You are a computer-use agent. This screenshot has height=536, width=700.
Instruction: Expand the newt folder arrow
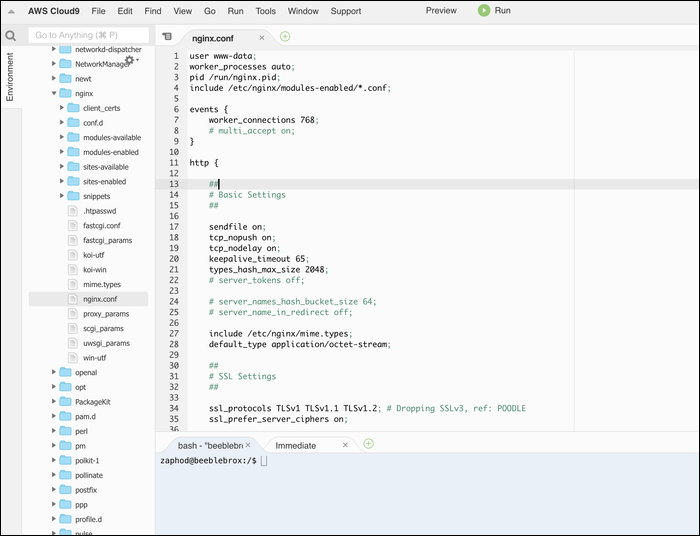pos(54,79)
